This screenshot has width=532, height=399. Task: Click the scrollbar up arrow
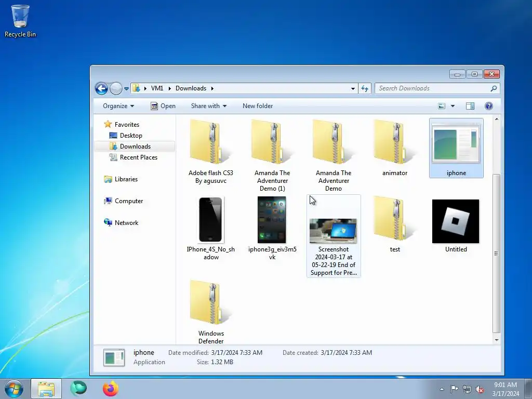point(496,119)
